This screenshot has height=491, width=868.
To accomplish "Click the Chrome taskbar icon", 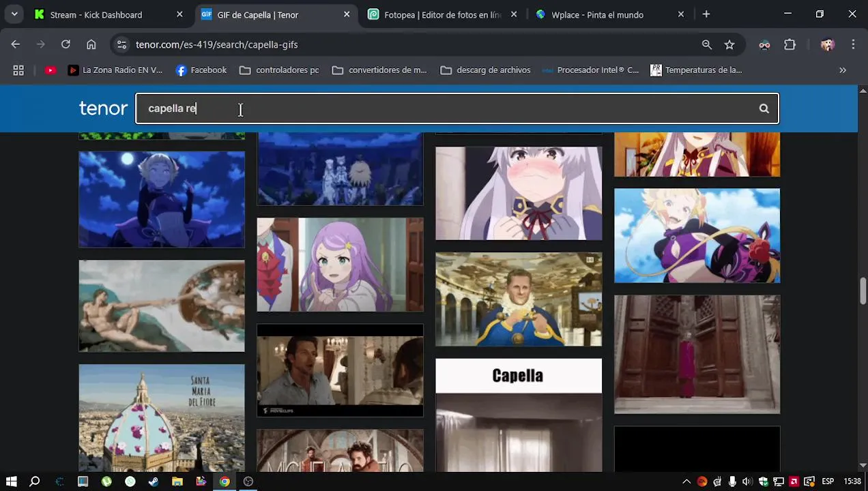I will click(x=225, y=481).
